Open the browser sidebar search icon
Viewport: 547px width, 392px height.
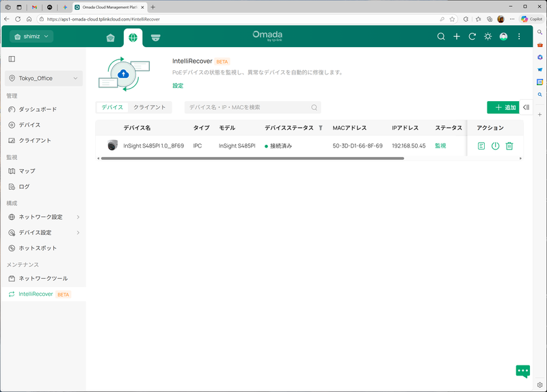[x=539, y=32]
